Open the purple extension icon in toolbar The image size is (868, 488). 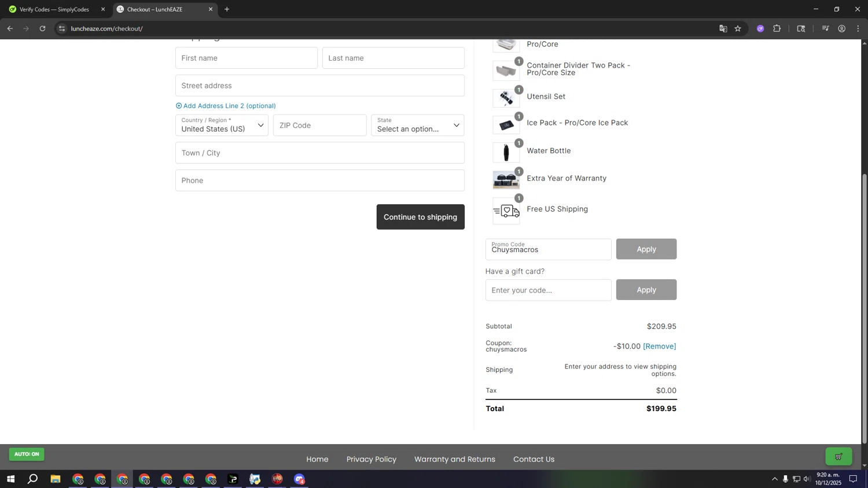click(x=760, y=28)
